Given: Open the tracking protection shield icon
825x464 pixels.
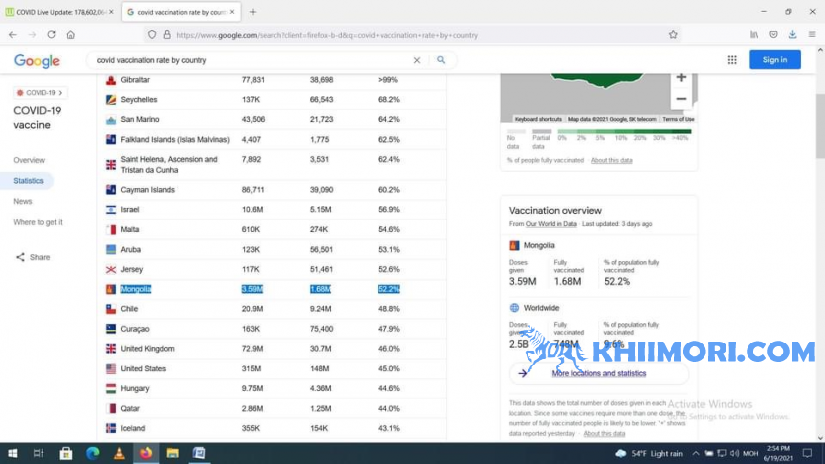Looking at the screenshot, I should coord(152,35).
